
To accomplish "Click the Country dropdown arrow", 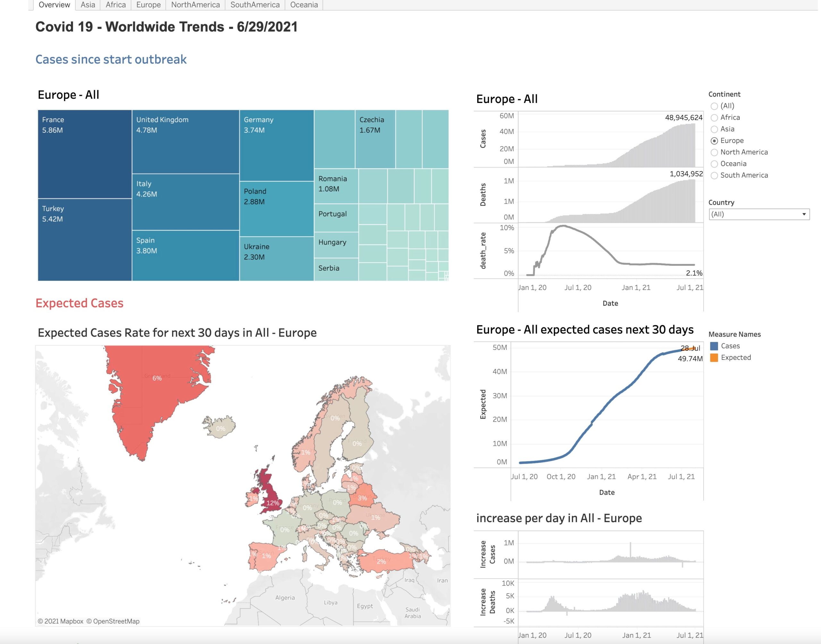I will click(x=804, y=214).
